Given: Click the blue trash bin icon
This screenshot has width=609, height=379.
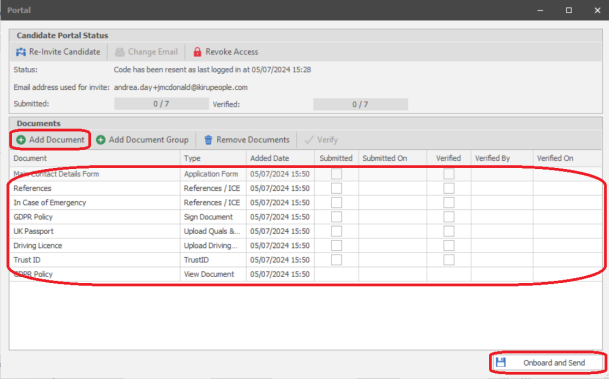Looking at the screenshot, I should point(208,140).
